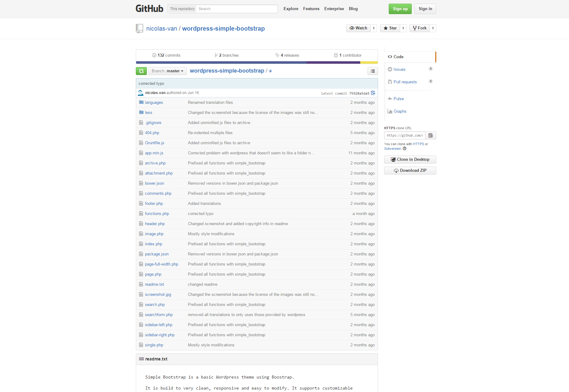Click the nicolas-van avatar image
Image resolution: width=569 pixels, height=392 pixels.
pos(141,93)
